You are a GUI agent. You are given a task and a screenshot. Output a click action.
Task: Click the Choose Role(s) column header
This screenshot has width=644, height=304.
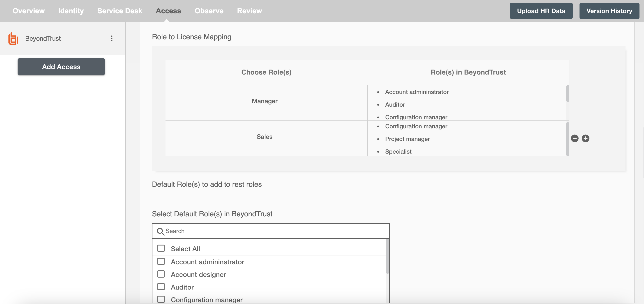point(266,72)
